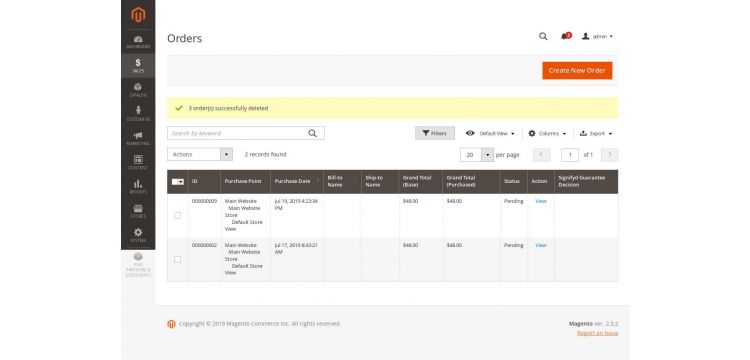Click the global search magnifier icon
This screenshot has width=750, height=360.
(543, 36)
